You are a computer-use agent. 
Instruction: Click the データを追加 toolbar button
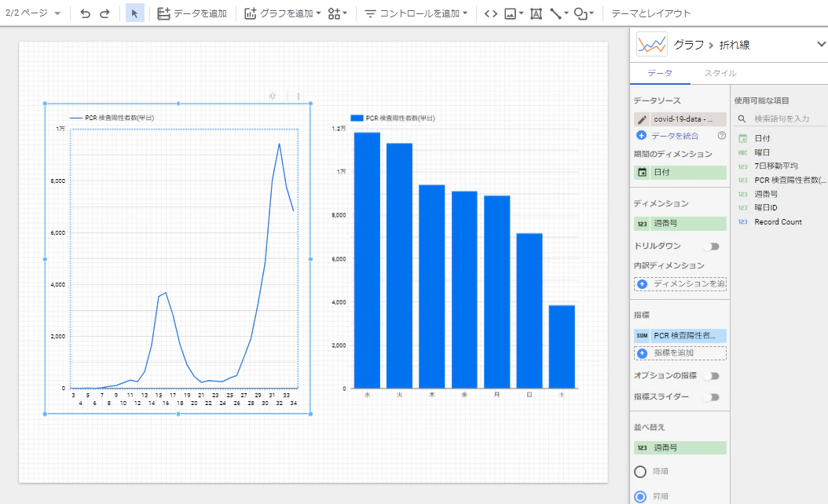(192, 13)
